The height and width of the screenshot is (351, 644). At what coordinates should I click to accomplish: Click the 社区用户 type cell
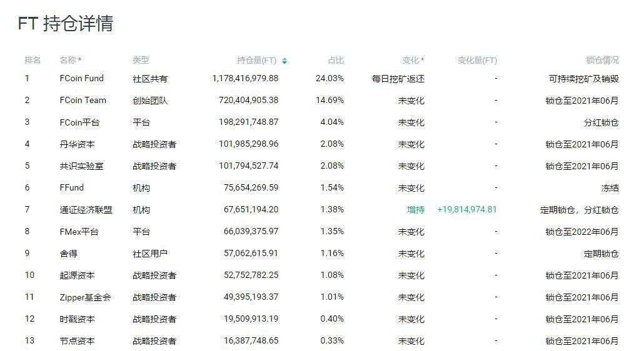(150, 254)
